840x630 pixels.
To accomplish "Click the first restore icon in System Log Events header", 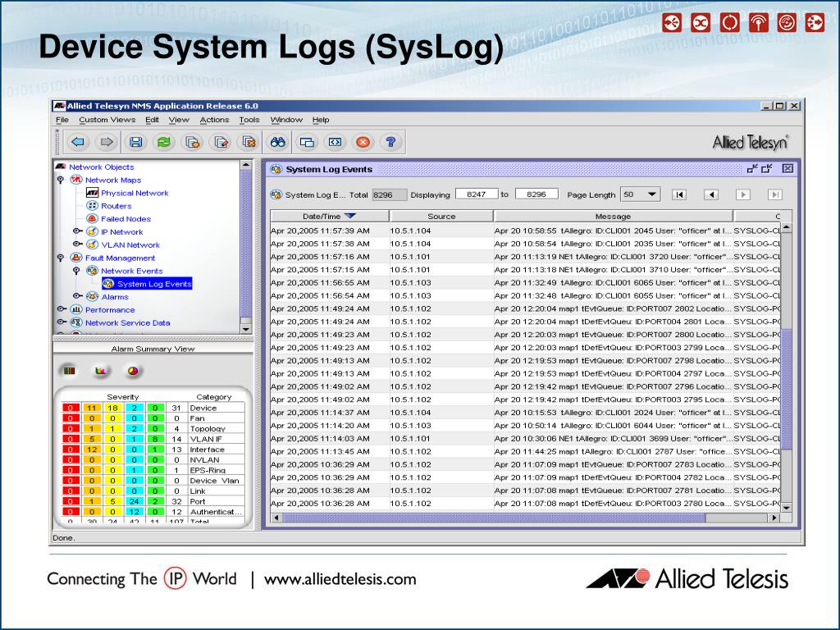I will (753, 169).
